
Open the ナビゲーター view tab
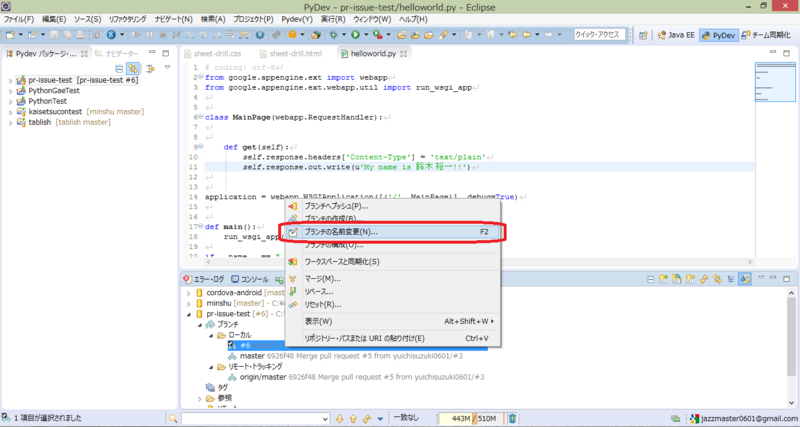pos(117,54)
